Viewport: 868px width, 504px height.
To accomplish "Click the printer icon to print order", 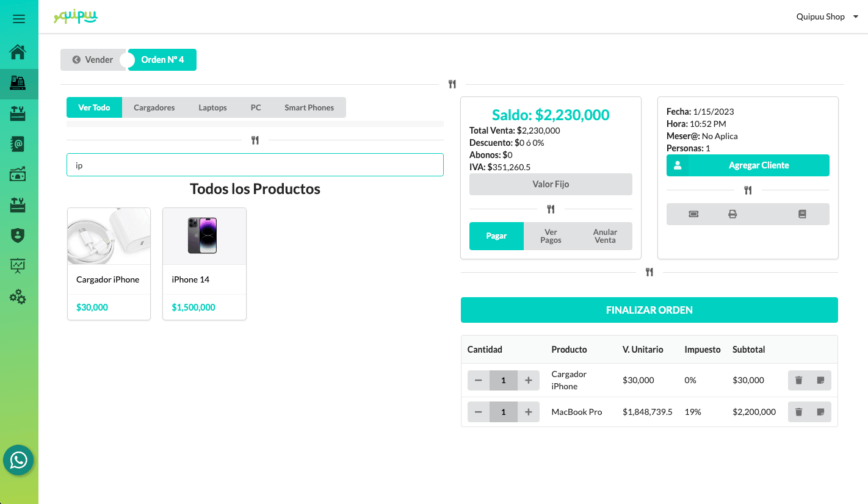I will coord(732,214).
